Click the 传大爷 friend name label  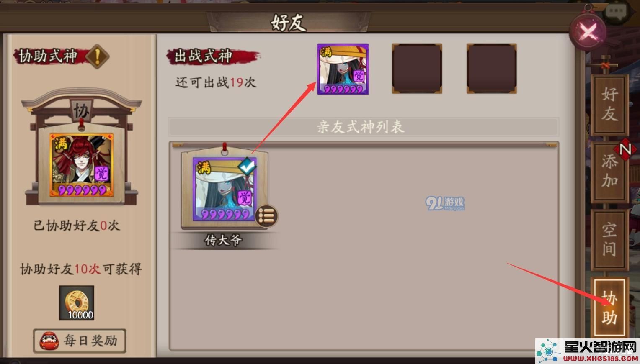click(x=223, y=240)
